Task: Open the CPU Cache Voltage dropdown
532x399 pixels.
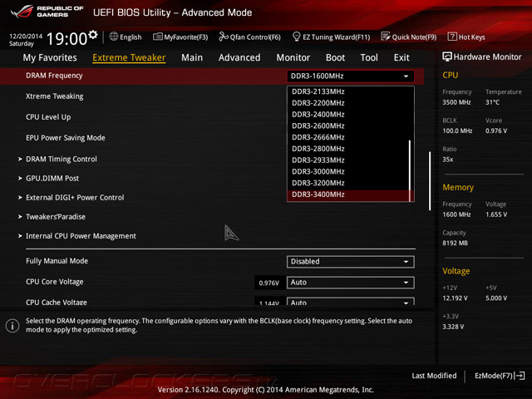Action: [x=351, y=301]
